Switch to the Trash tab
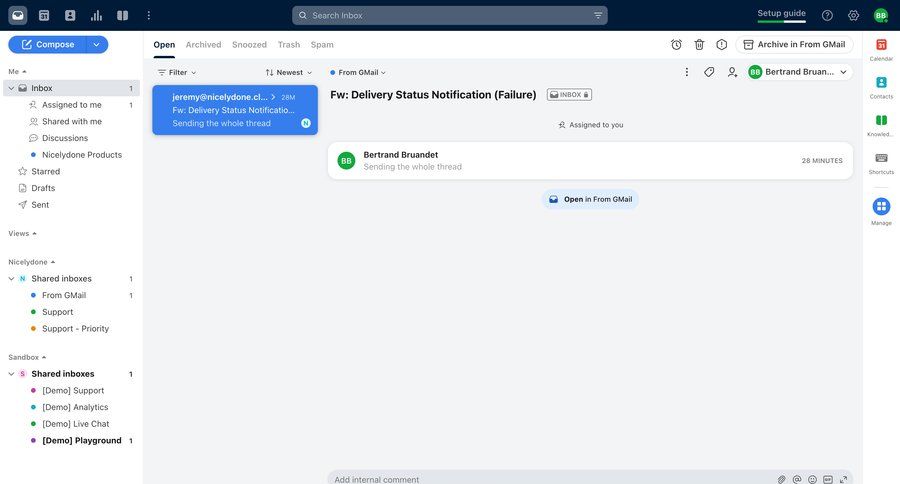Screen dimensions: 900x484 tap(289, 44)
